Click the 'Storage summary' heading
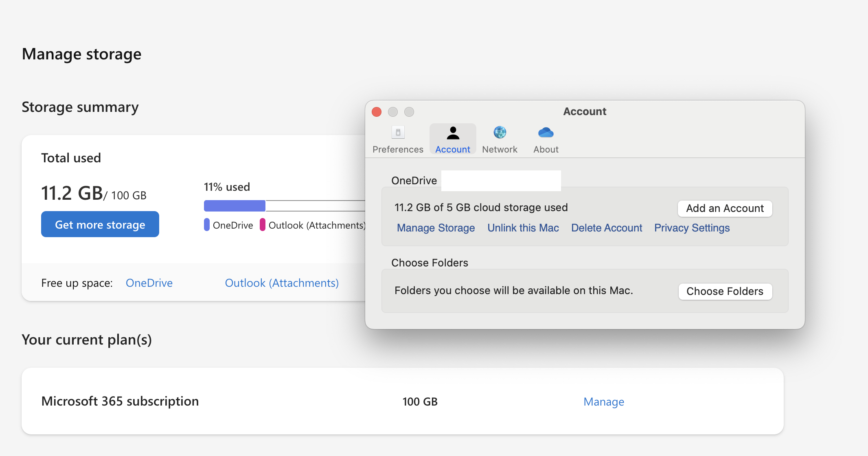868x456 pixels. [80, 107]
